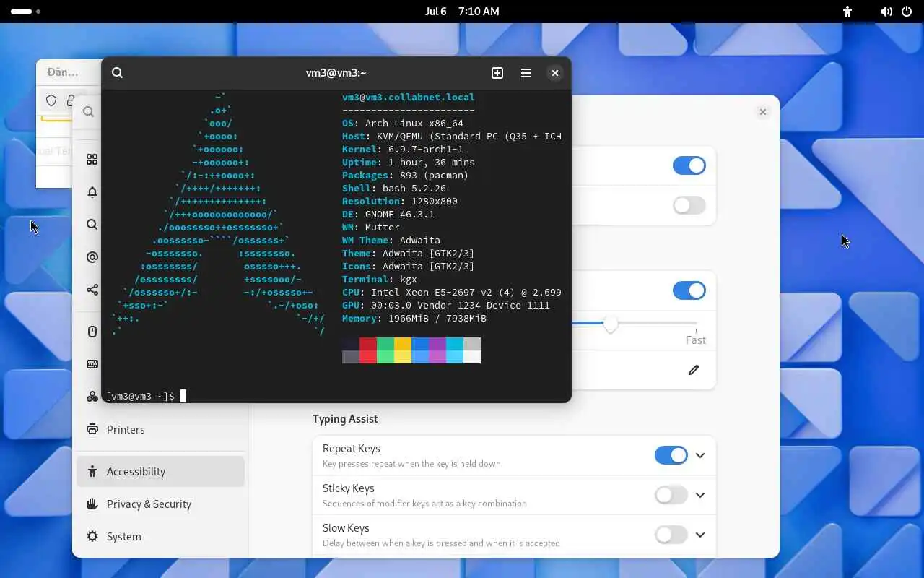Click the 'GPU: 00:03.0 Vendor 1234' line
The image size is (924, 578).
point(446,305)
